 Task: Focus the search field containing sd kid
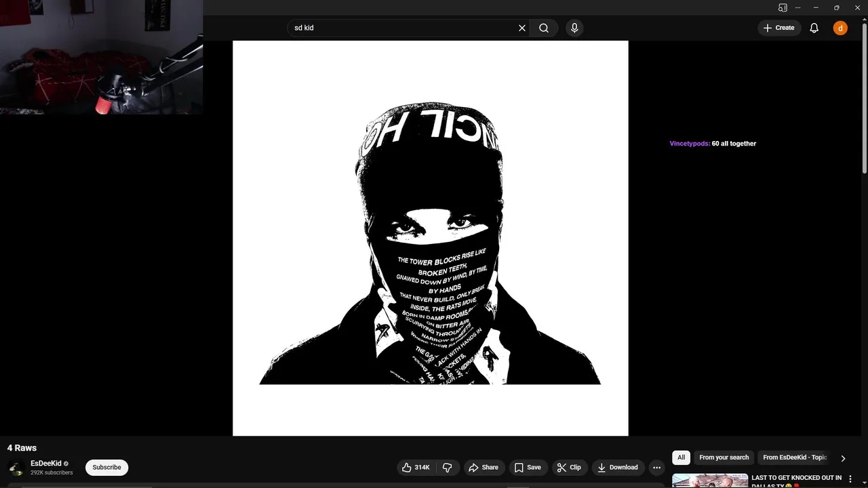403,28
